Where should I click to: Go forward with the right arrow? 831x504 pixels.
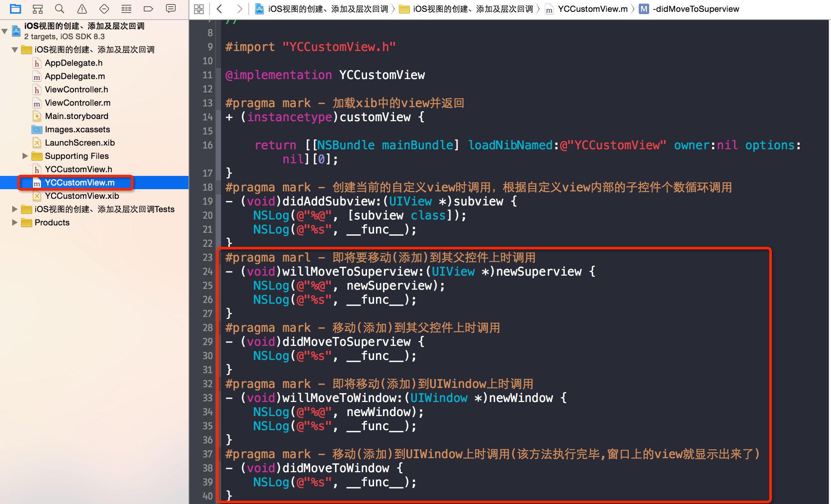tap(240, 9)
